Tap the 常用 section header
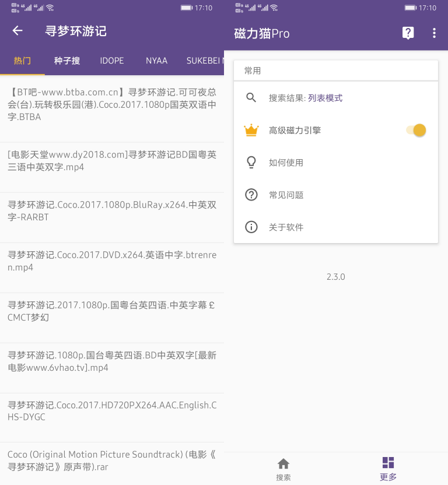 point(253,71)
